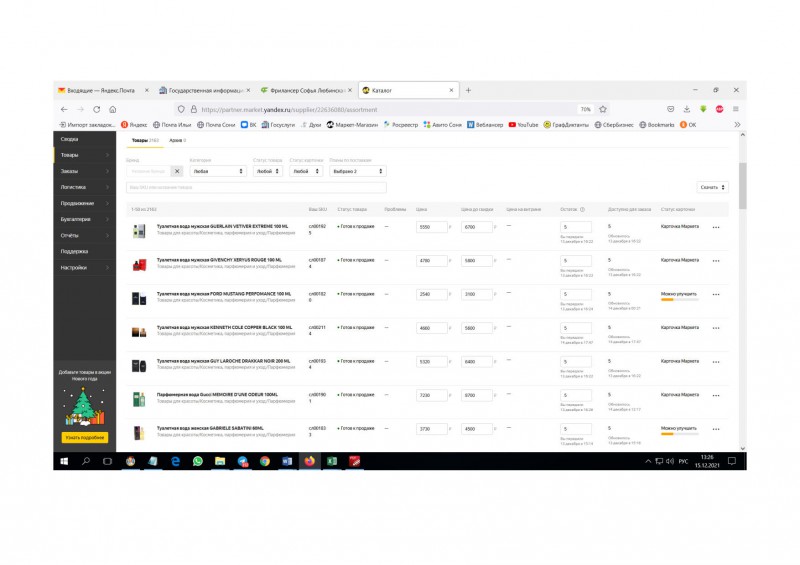The image size is (800, 565).
Task: Open the Статус товара dropdown
Action: tap(268, 171)
